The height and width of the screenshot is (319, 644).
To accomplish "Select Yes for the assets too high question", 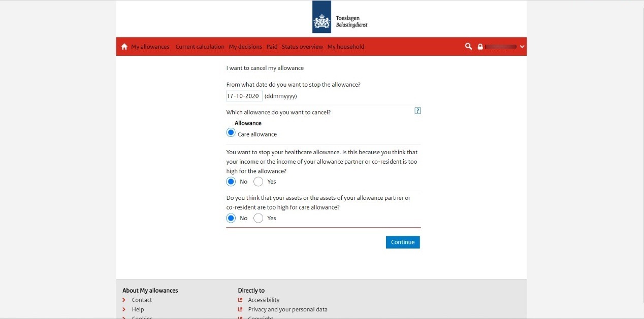I will [258, 218].
